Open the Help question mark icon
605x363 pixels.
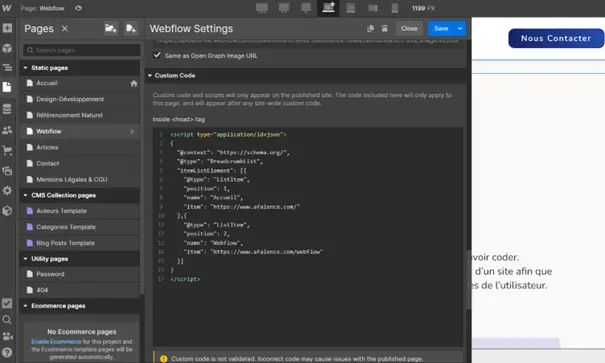pyautogui.click(x=7, y=353)
